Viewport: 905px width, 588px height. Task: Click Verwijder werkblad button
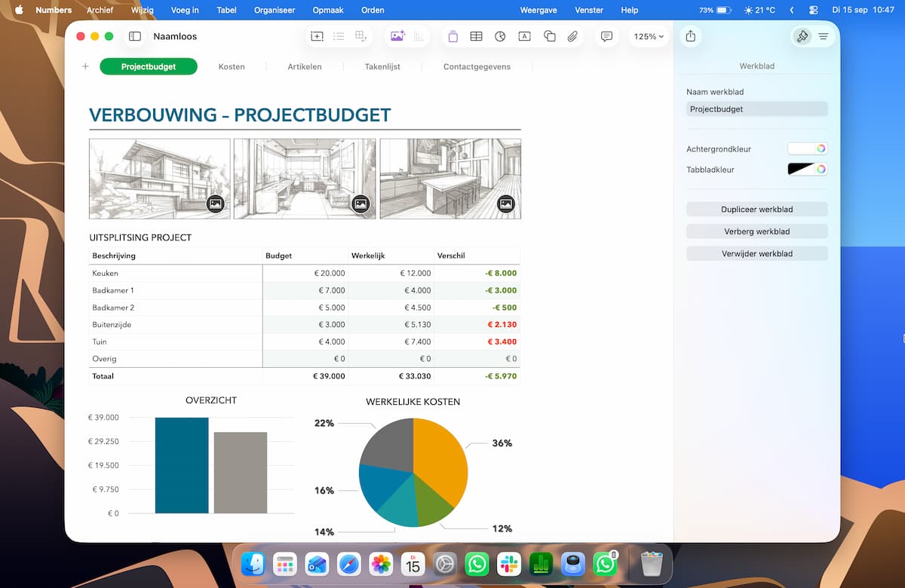point(757,254)
